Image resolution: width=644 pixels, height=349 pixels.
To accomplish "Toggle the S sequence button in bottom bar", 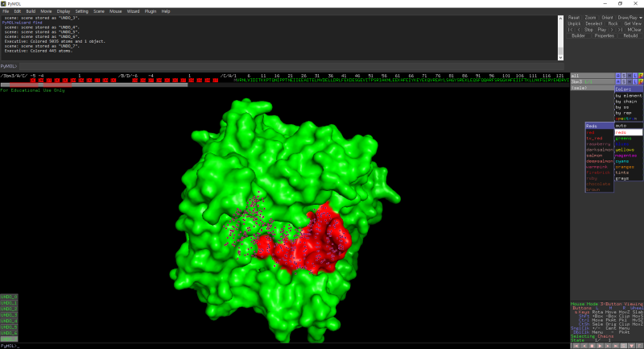I will click(x=624, y=346).
